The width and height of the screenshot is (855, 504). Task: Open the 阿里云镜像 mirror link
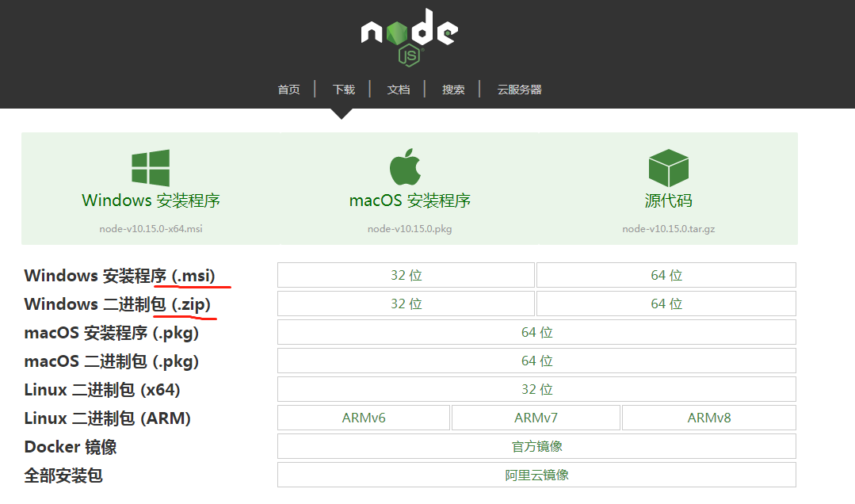[536, 475]
